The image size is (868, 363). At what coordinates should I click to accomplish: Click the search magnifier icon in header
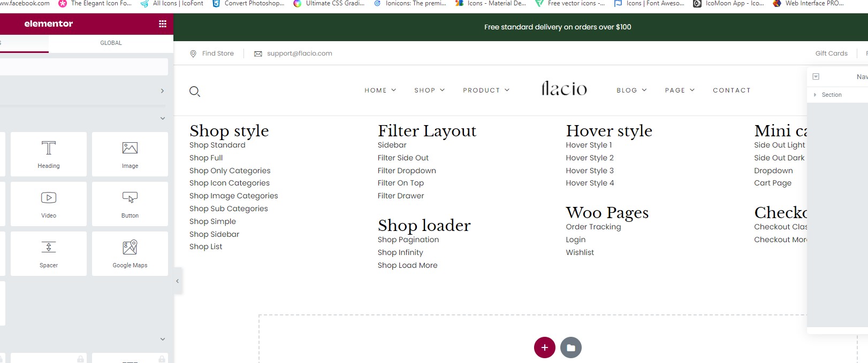(195, 91)
